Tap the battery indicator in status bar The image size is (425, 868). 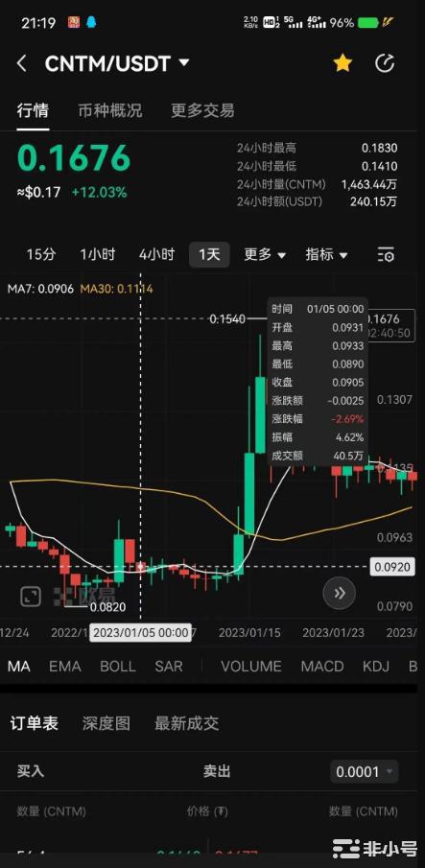pos(367,23)
